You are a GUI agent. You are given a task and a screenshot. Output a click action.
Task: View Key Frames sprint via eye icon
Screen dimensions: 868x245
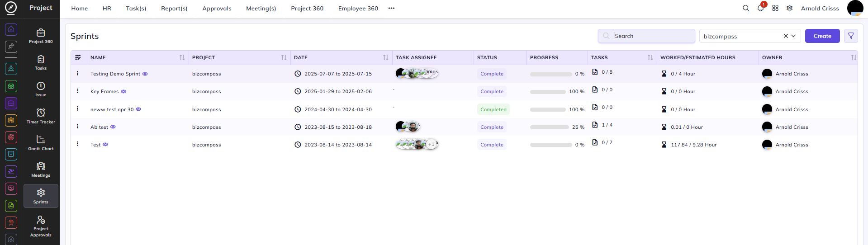click(x=123, y=91)
